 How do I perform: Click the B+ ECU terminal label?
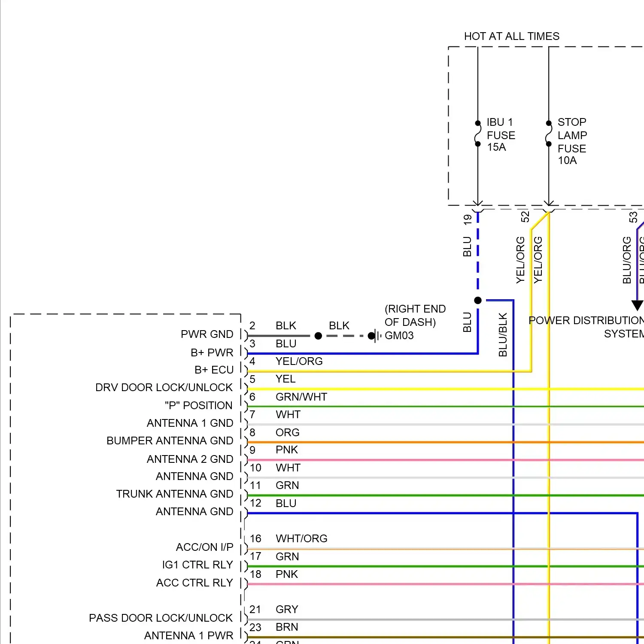214,370
